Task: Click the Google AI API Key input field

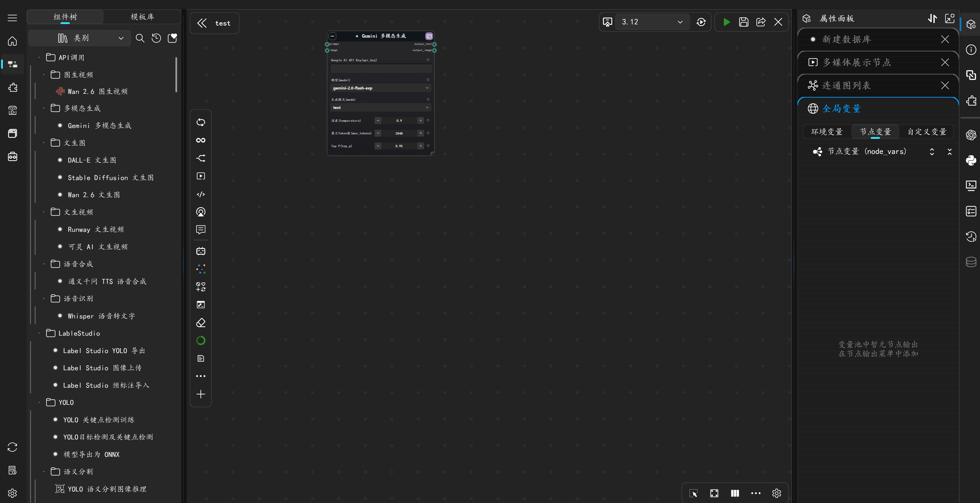Action: 381,68
